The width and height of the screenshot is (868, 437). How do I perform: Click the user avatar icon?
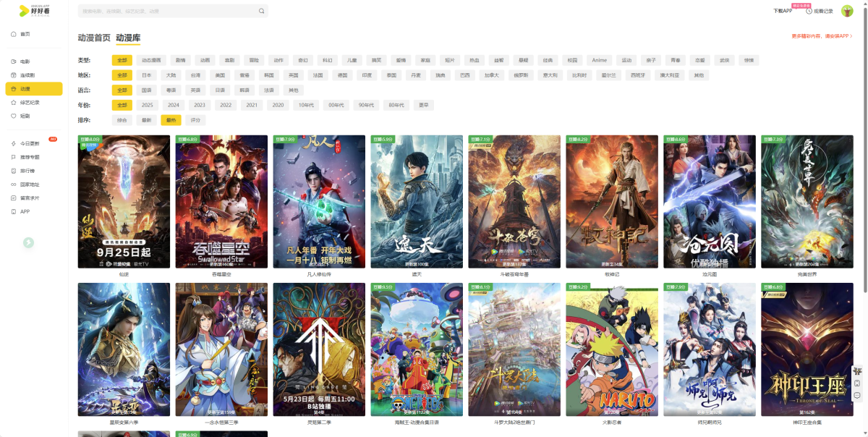[x=847, y=11]
